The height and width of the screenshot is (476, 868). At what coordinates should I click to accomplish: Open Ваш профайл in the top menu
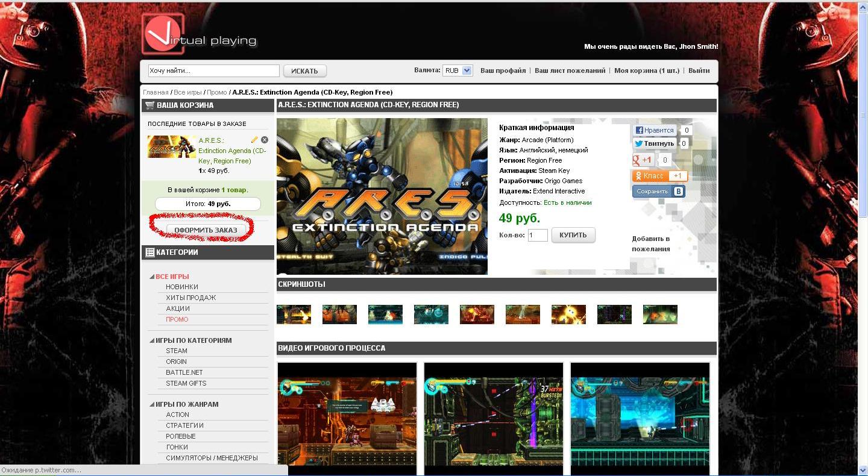coord(503,71)
